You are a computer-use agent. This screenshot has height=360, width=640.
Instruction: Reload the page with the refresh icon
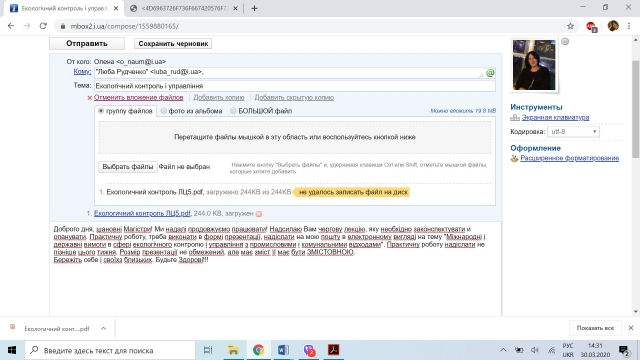pos(43,26)
